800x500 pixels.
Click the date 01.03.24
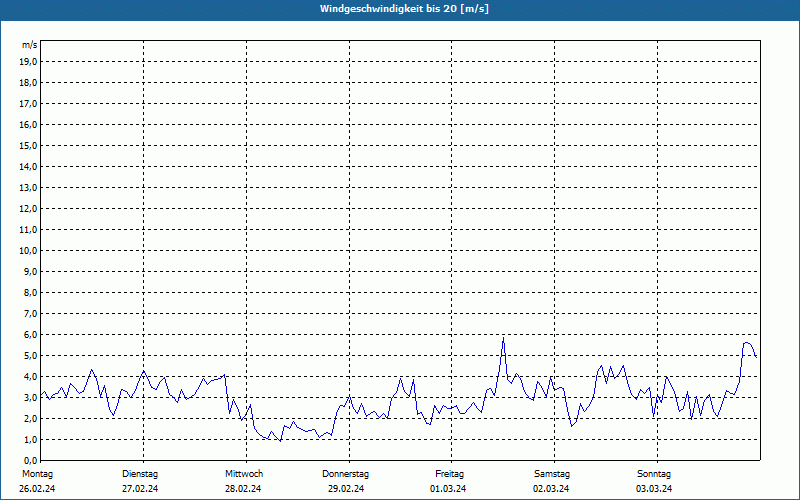click(448, 489)
